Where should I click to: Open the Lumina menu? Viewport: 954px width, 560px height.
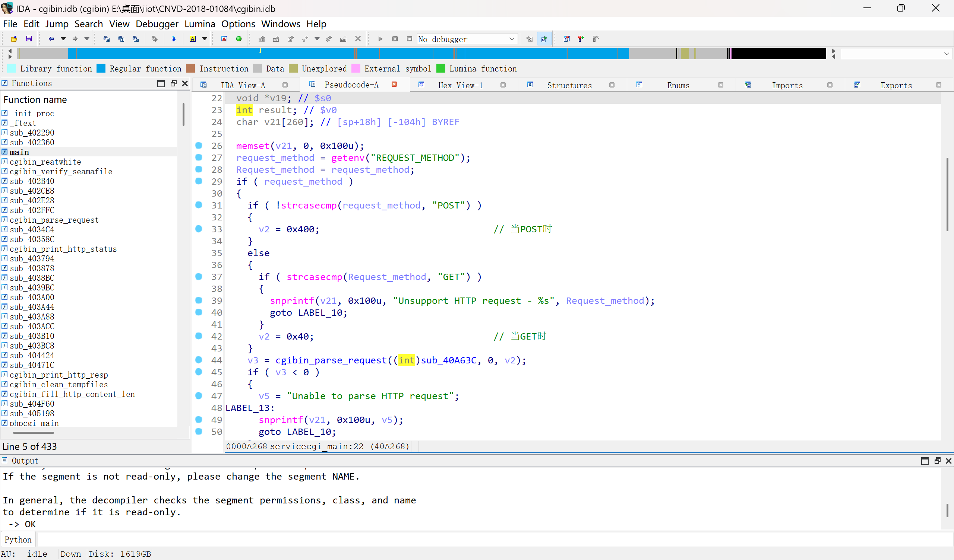coord(199,24)
